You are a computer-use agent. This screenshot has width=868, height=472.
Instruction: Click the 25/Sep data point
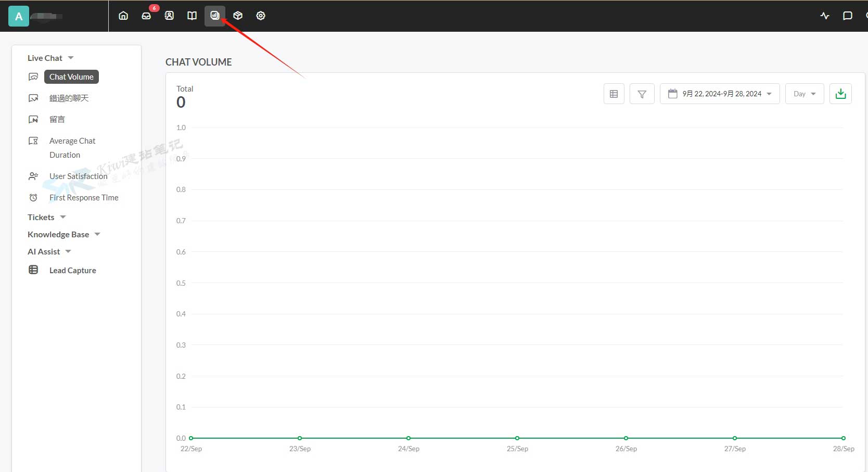[517, 438]
